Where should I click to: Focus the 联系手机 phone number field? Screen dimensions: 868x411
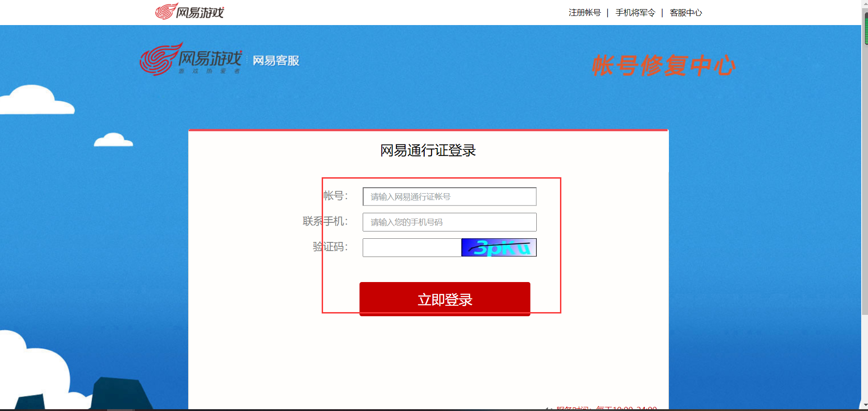click(x=449, y=222)
